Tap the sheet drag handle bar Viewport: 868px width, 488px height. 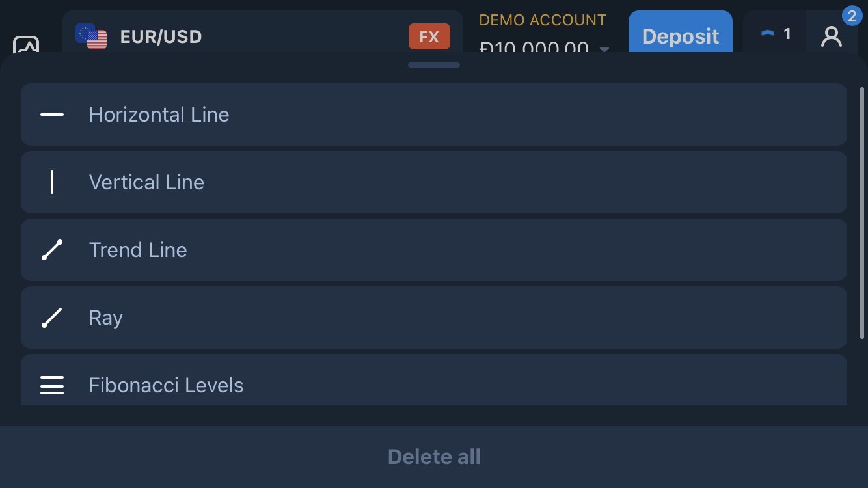(x=434, y=65)
